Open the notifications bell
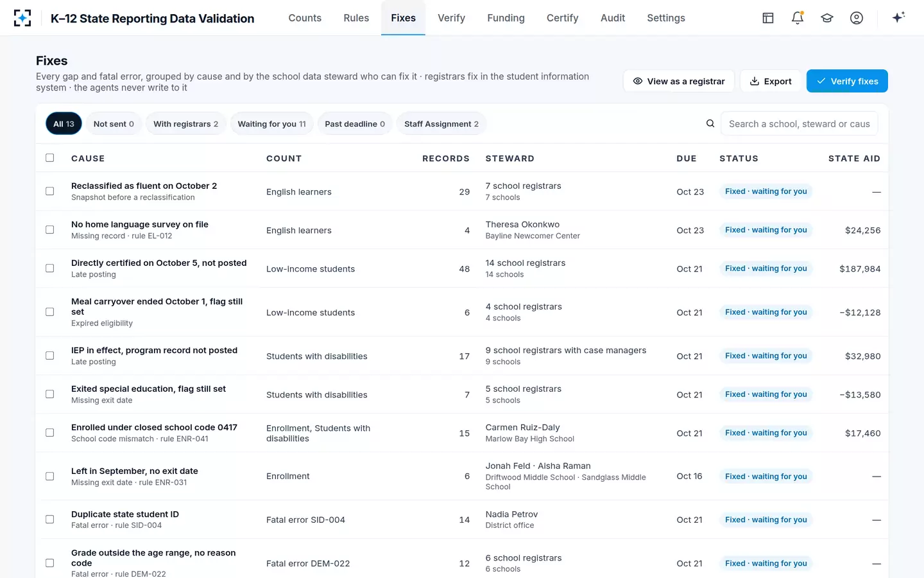The width and height of the screenshot is (924, 578). tap(798, 18)
